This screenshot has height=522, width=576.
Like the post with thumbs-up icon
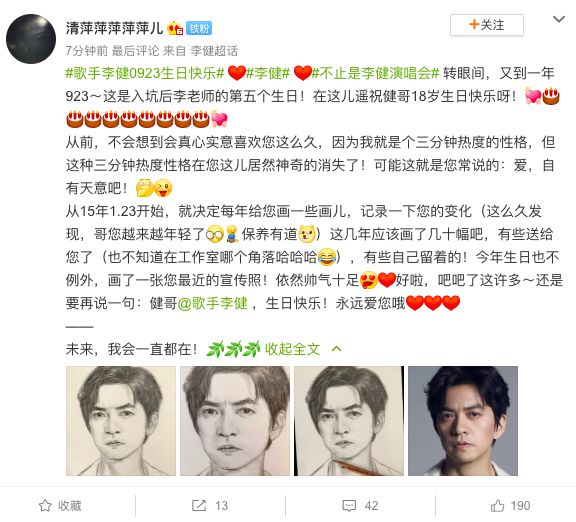click(x=497, y=506)
